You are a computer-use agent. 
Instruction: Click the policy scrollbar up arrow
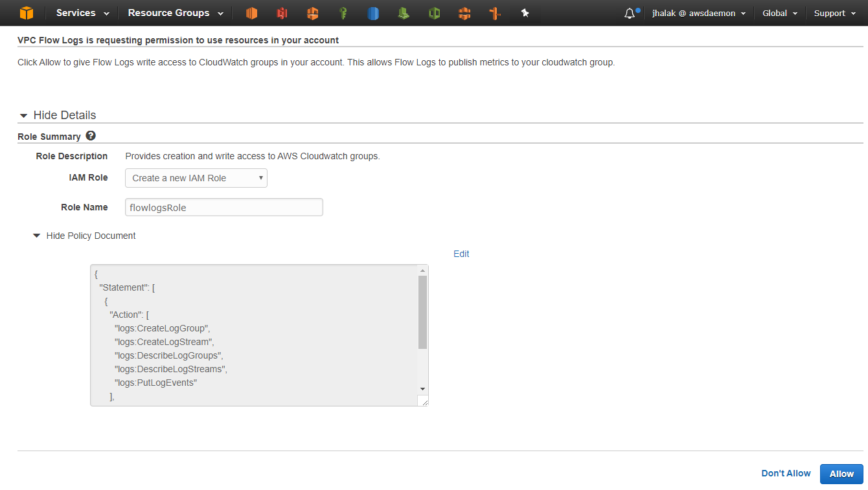423,270
